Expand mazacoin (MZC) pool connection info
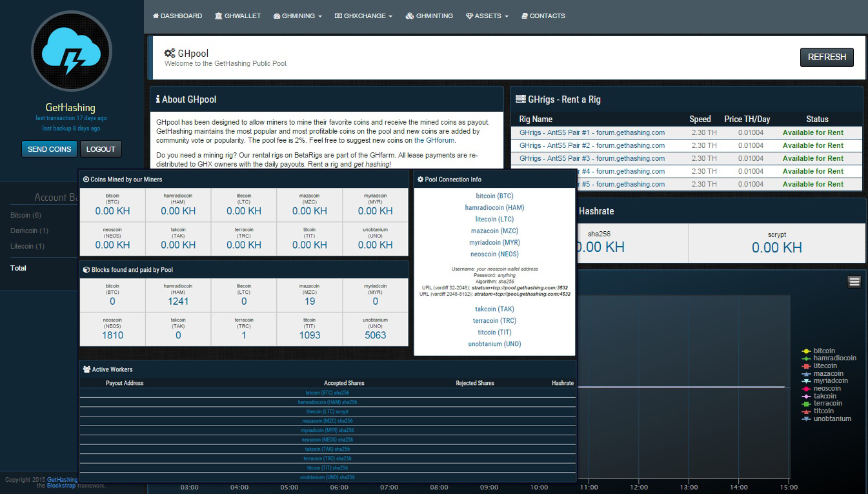 point(494,231)
